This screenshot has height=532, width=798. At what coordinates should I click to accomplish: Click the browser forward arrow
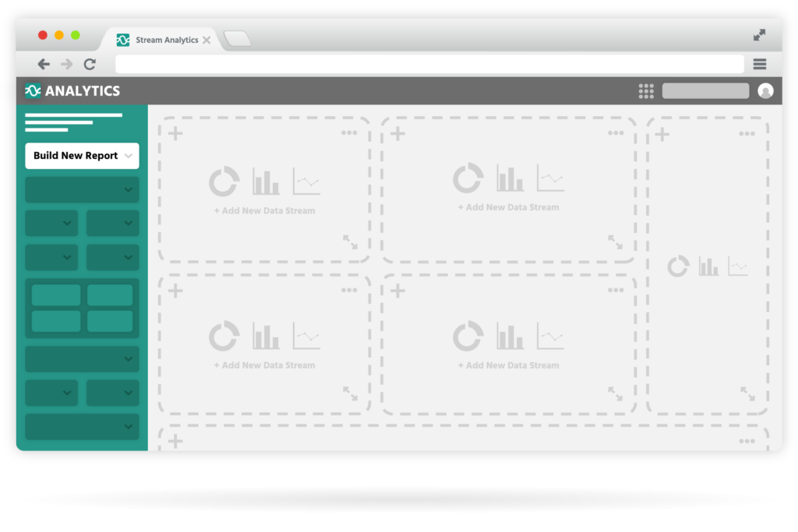coord(67,64)
